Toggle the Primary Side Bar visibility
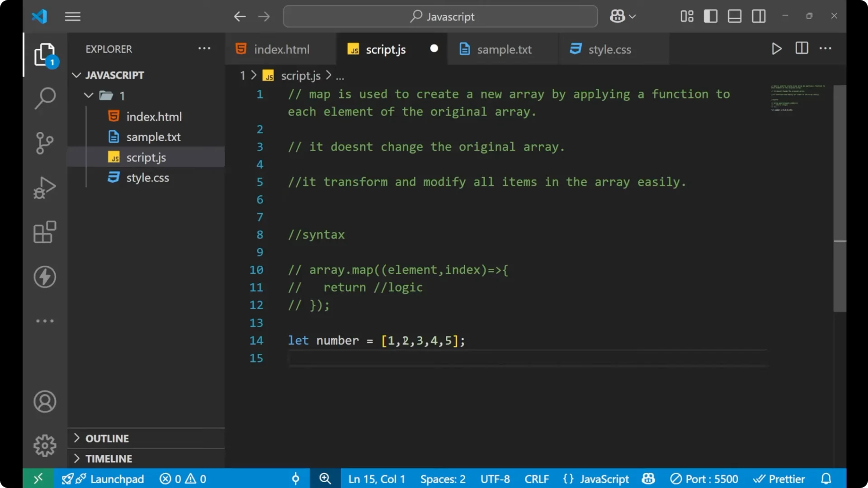868x488 pixels. [710, 16]
